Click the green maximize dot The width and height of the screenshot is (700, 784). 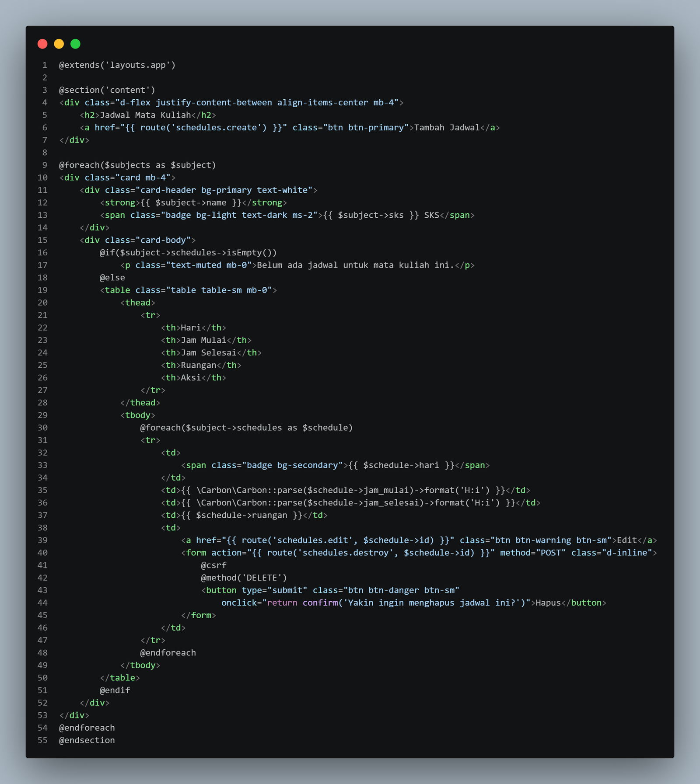75,44
